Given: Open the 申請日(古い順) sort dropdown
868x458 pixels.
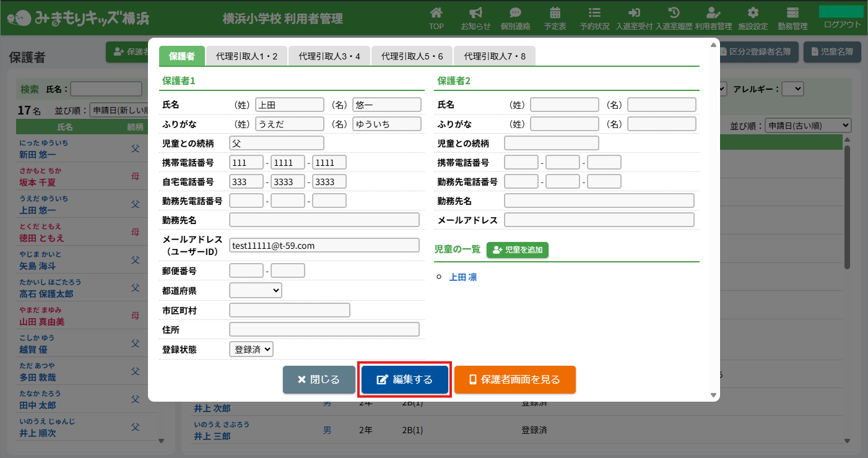Looking at the screenshot, I should 808,126.
